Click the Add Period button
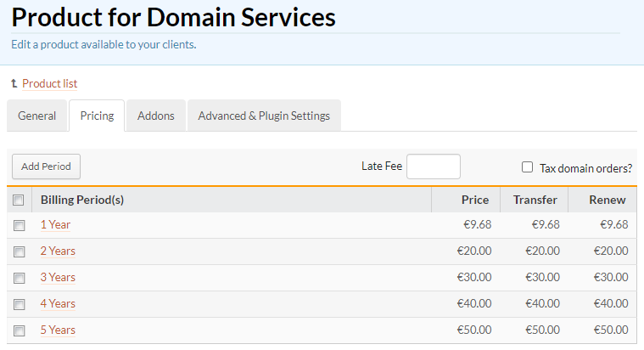Image resolution: width=644 pixels, height=350 pixels. [46, 167]
